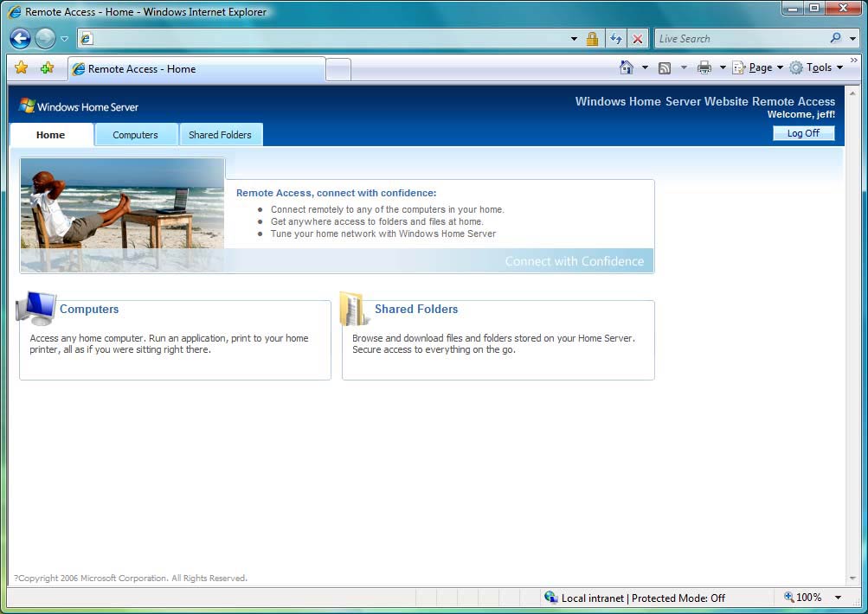Click the Back navigation arrow button
This screenshot has width=868, height=614.
20,39
